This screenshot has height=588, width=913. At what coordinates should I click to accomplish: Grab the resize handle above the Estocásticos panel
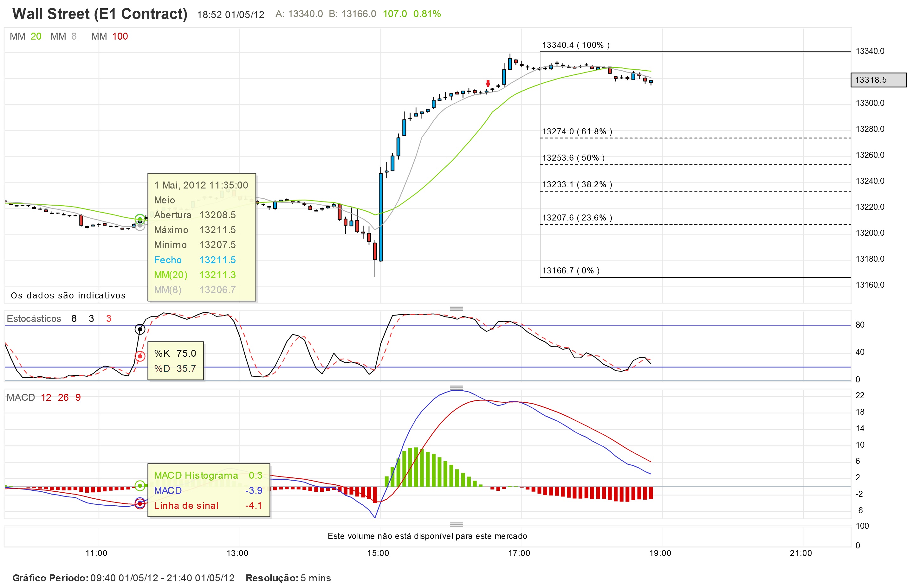[456, 309]
